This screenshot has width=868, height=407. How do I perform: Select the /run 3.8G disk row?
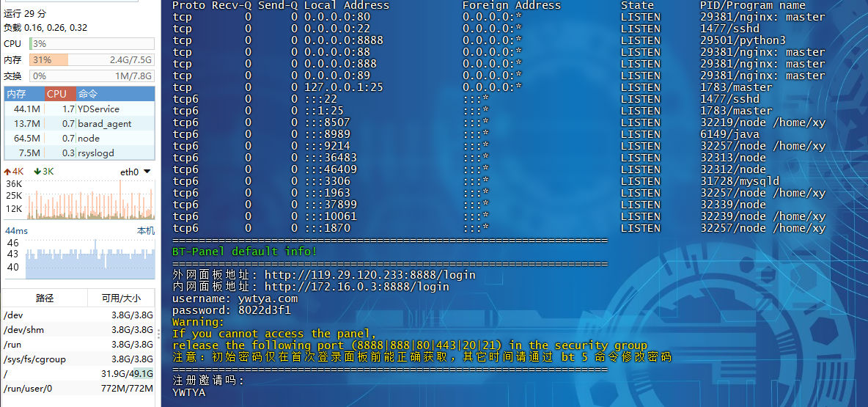pos(78,345)
